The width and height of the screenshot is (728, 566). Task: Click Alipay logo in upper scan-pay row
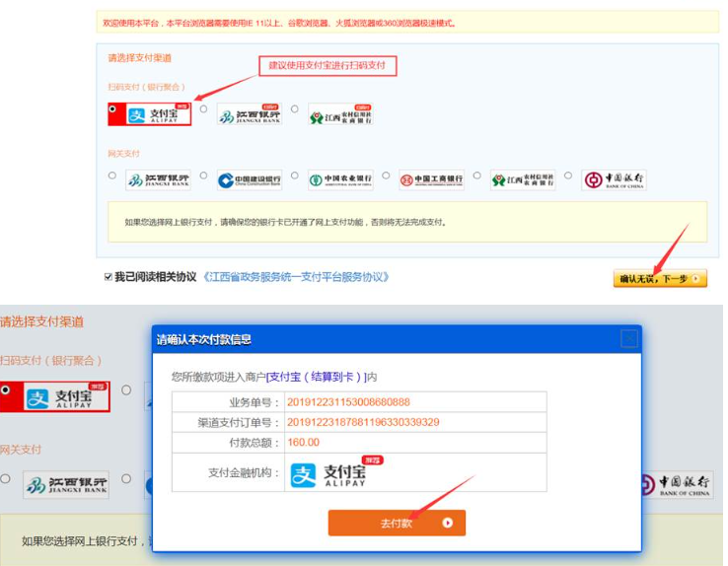[x=158, y=114]
